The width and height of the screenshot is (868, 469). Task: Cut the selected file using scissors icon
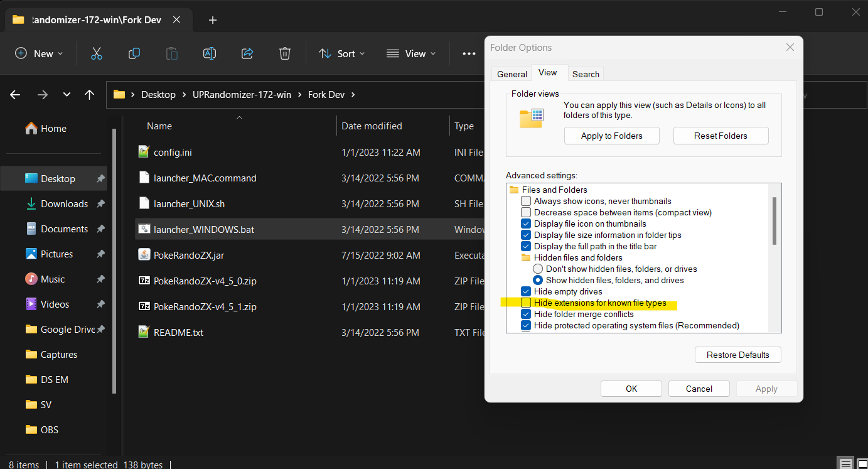click(96, 53)
